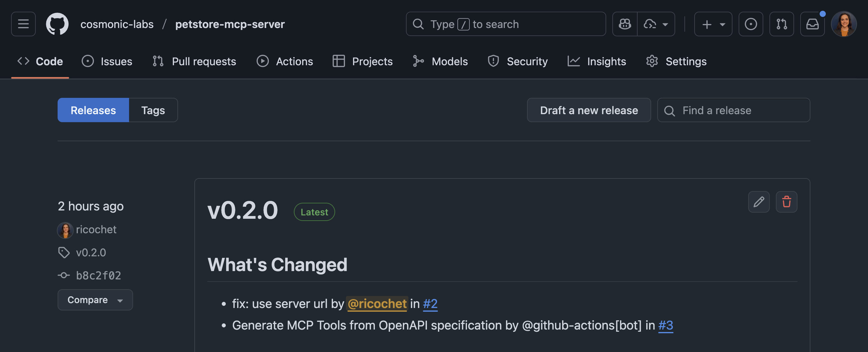Image resolution: width=868 pixels, height=352 pixels.
Task: Click the GitHub logo home icon
Action: (x=57, y=24)
